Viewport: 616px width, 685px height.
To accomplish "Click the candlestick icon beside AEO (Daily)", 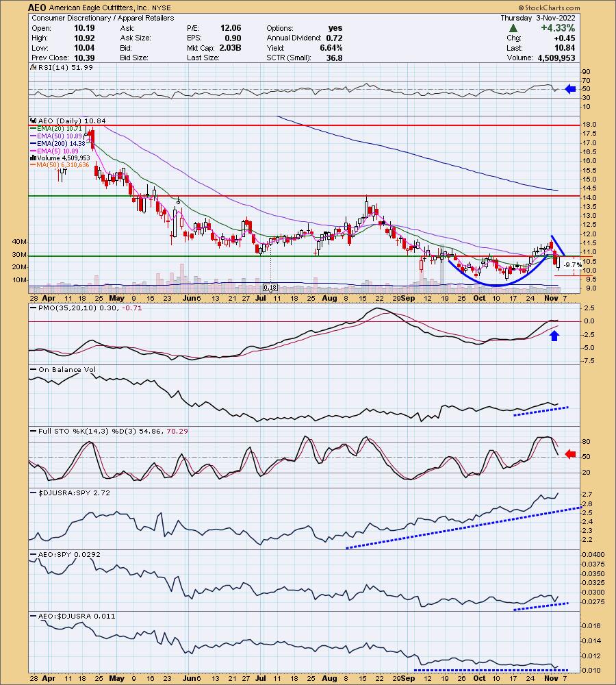I will (33, 121).
